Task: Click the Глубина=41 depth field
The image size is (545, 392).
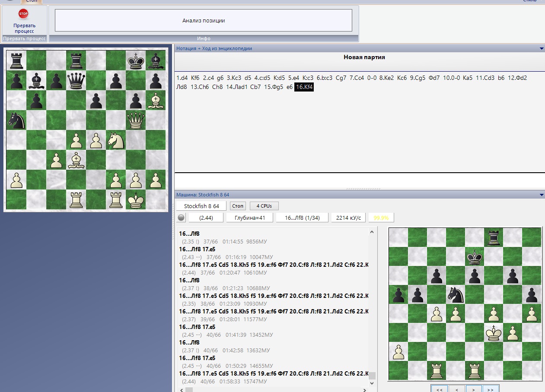Action: [249, 218]
